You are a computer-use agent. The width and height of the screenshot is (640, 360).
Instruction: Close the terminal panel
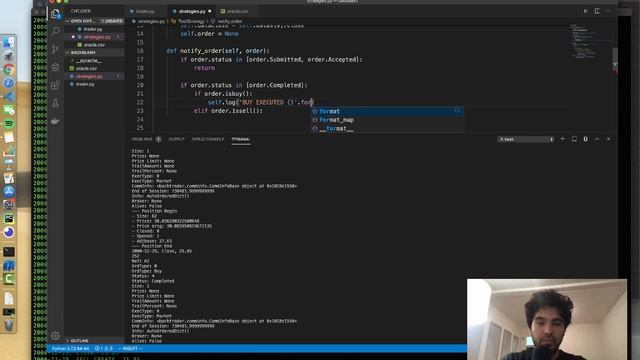coord(609,139)
